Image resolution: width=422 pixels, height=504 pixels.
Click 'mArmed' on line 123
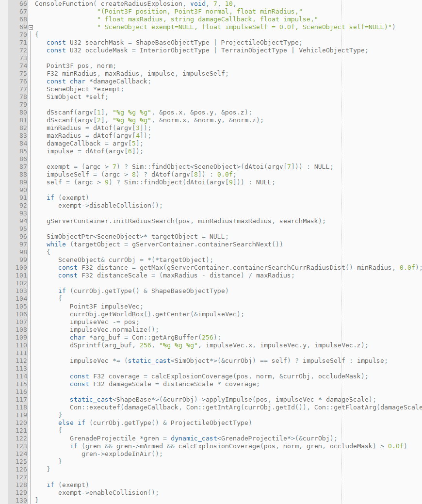pyautogui.click(x=151, y=446)
